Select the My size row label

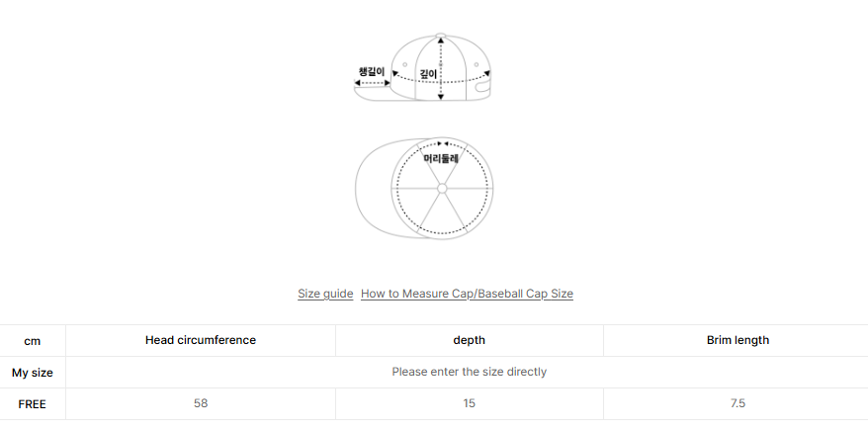[33, 373]
